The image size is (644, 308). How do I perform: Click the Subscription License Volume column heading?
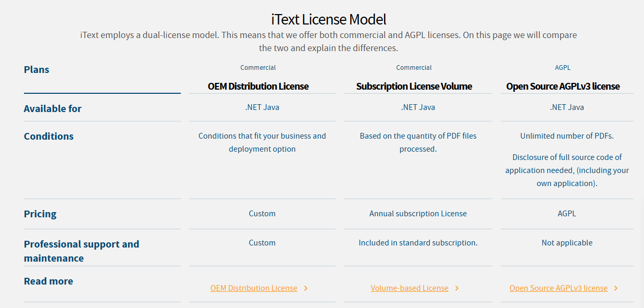(414, 87)
